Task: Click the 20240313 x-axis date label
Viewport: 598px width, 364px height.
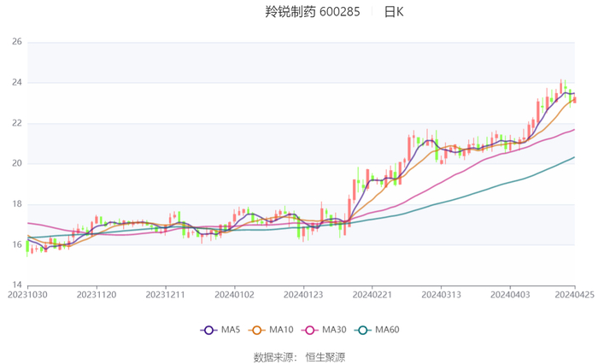Action: point(441,295)
